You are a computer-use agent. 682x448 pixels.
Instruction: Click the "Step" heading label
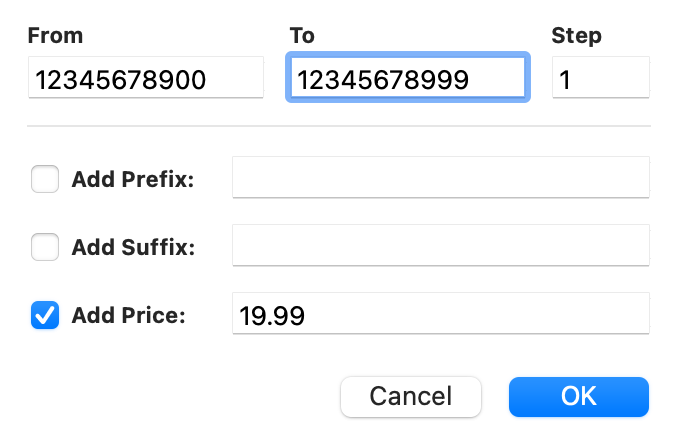[x=576, y=36]
